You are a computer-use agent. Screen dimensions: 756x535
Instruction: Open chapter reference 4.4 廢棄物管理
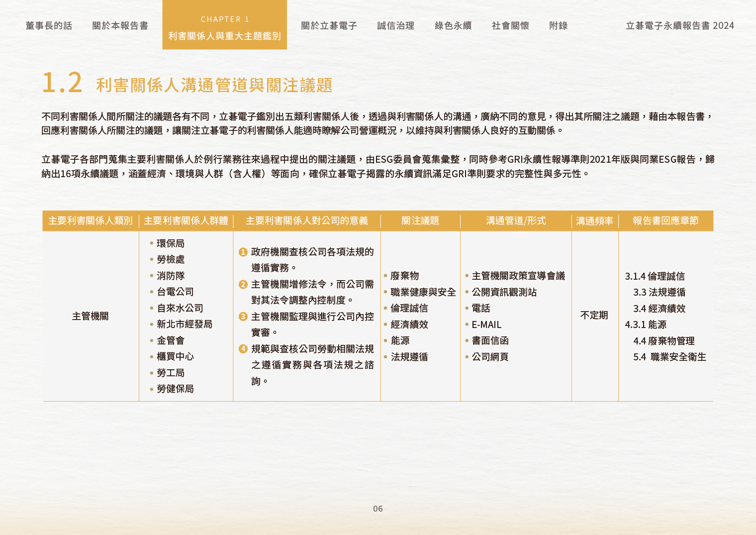[664, 341]
